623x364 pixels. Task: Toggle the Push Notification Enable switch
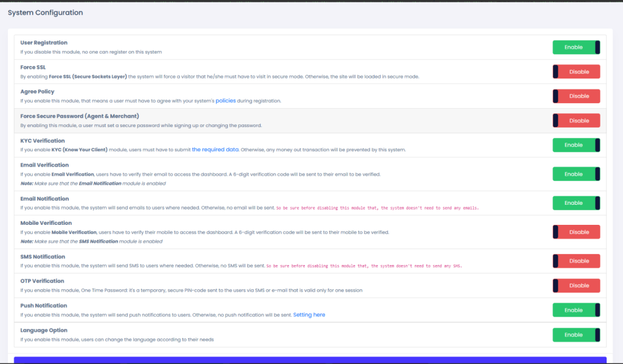(576, 310)
